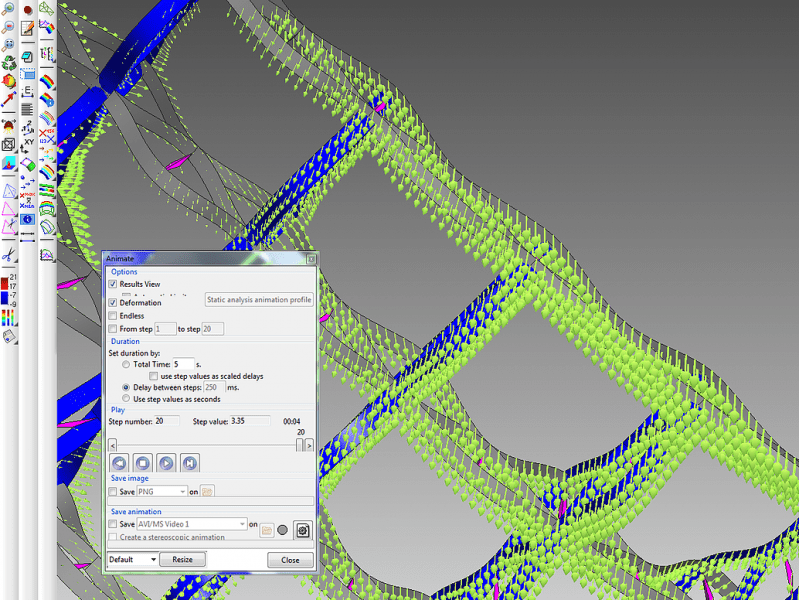
Task: Open video encoder settings gear icon
Action: tap(303, 530)
